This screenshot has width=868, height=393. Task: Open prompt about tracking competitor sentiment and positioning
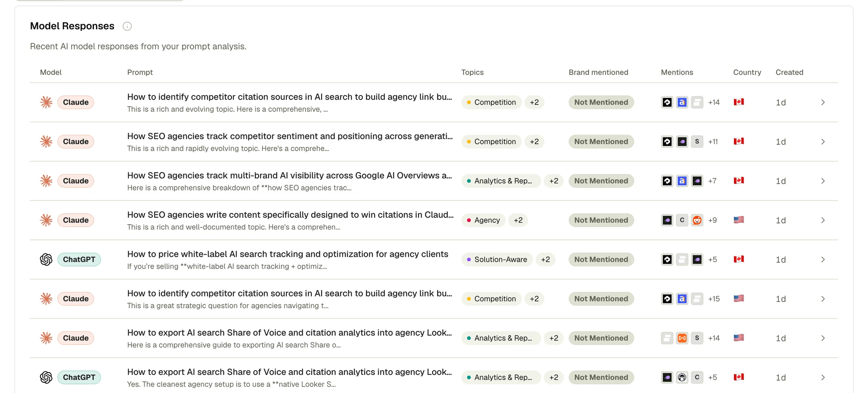tap(290, 136)
